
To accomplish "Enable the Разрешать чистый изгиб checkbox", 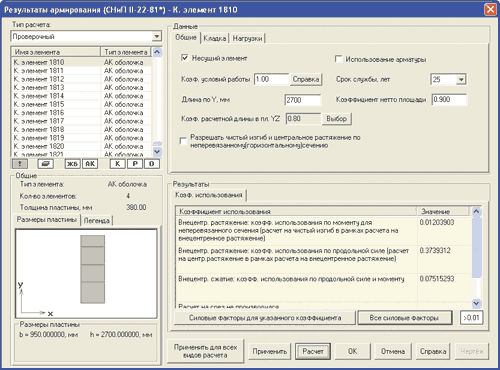I will click(183, 141).
